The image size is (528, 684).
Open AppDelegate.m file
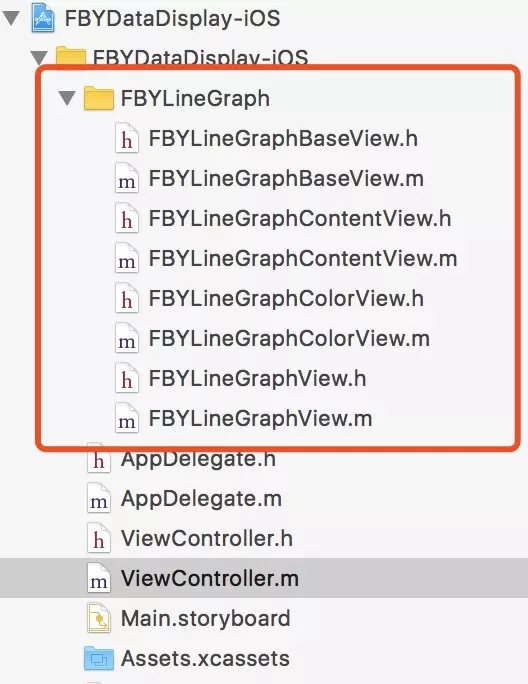coord(201,499)
